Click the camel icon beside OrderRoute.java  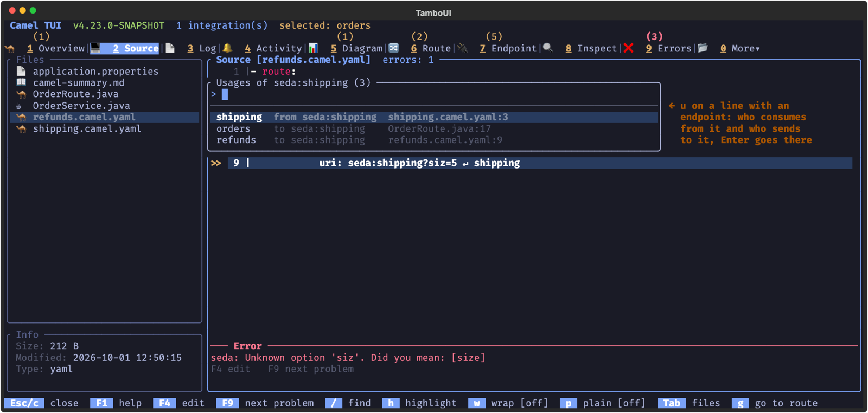pyautogui.click(x=21, y=94)
